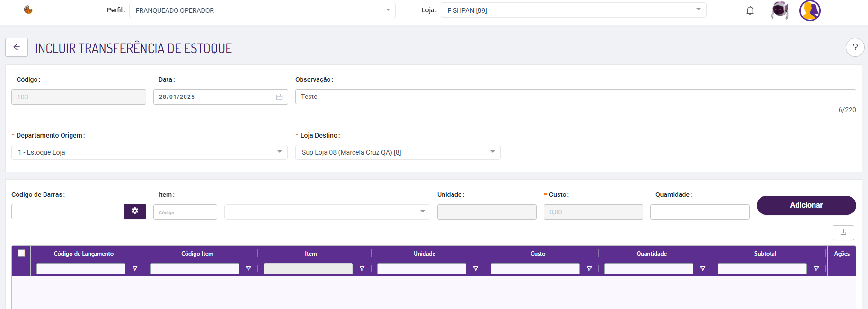Image resolution: width=868 pixels, height=309 pixels.
Task: Click the user profile avatar
Action: [810, 10]
